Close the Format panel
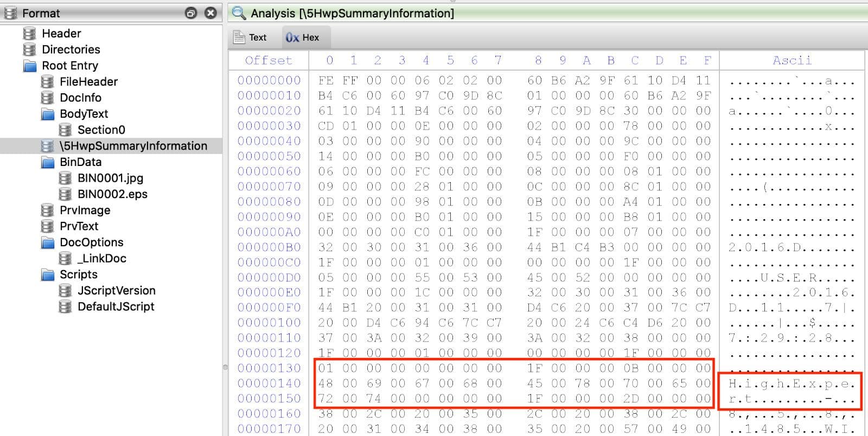Screen dimensions: 868x436 point(211,13)
